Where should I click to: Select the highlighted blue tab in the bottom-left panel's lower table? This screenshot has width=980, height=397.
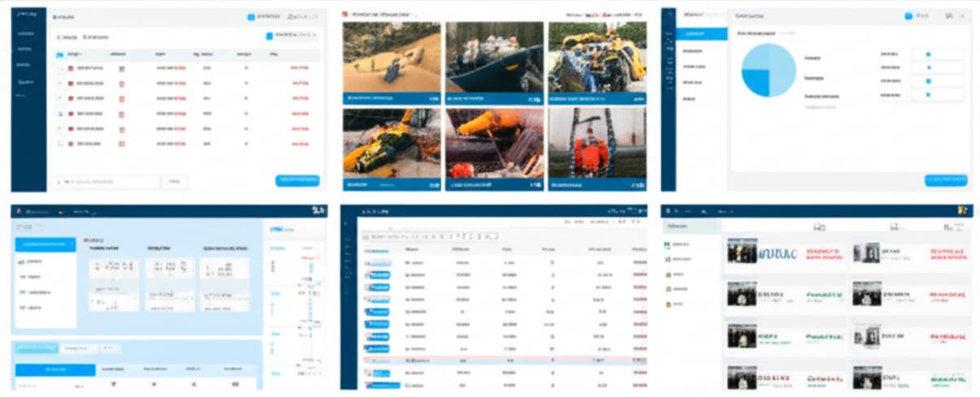[55, 369]
